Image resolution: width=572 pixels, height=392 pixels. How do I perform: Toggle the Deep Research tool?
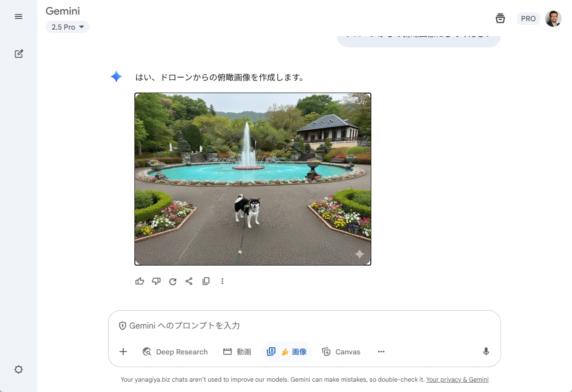(175, 352)
